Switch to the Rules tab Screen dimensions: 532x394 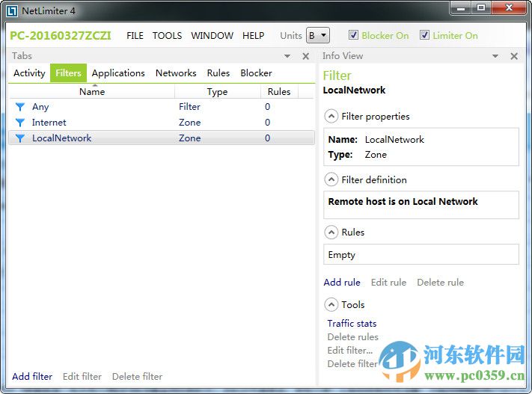(x=218, y=73)
